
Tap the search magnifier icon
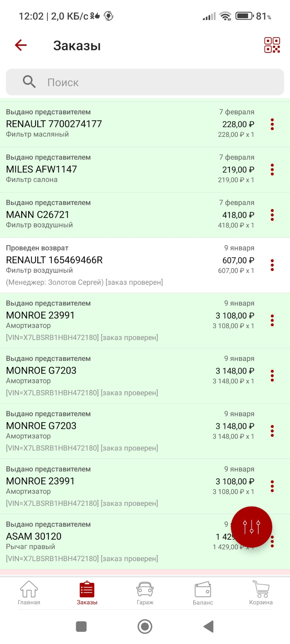click(29, 82)
